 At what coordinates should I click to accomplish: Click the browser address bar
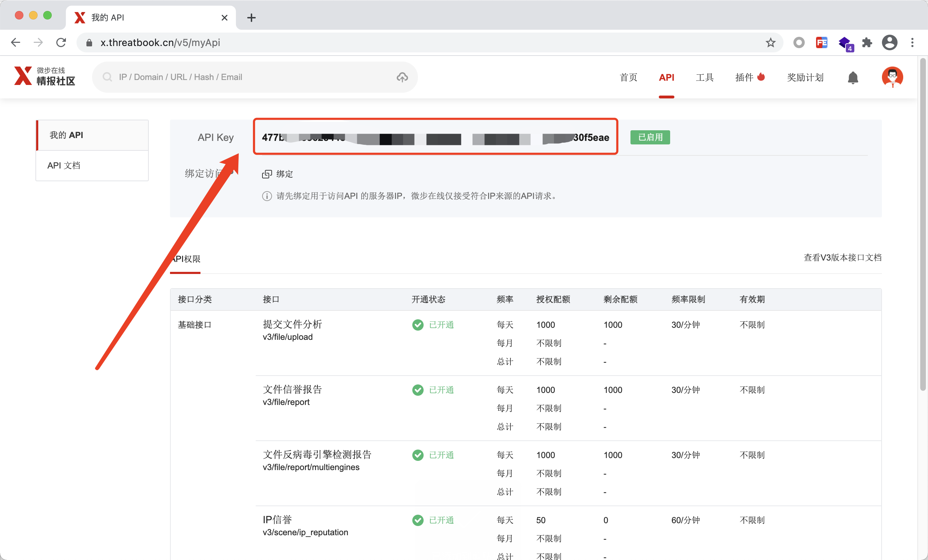click(x=264, y=42)
